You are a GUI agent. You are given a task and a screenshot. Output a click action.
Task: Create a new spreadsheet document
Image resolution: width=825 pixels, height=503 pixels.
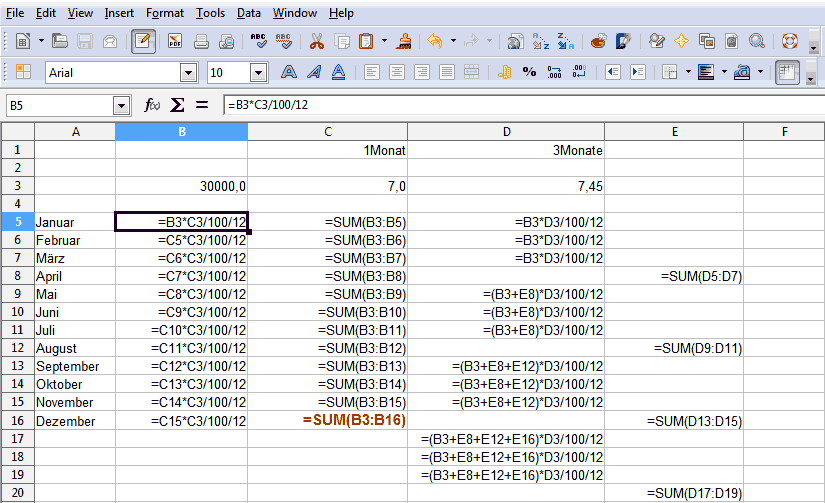click(23, 41)
